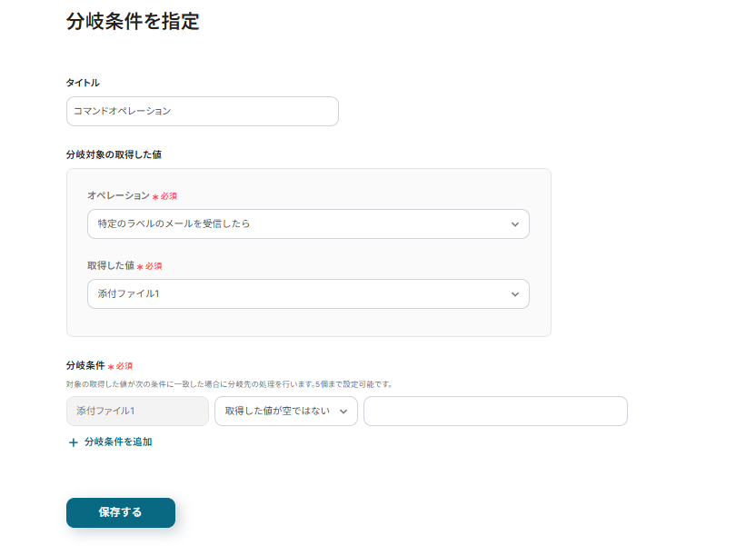The image size is (756, 546).
Task: Click the chevron in the condition type dropdown
Action: point(343,412)
